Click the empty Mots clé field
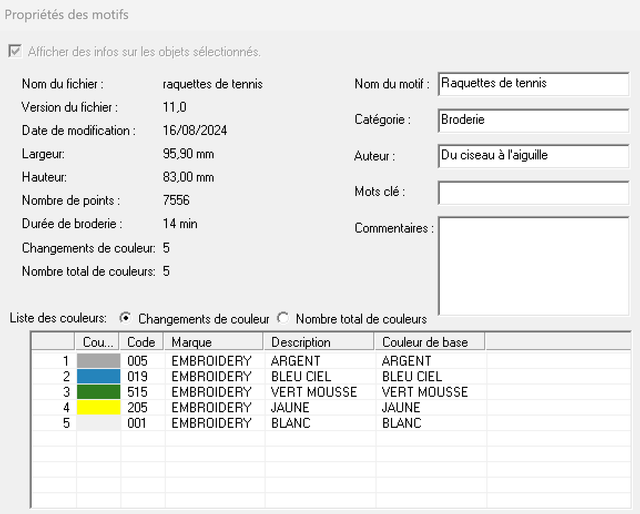 pyautogui.click(x=533, y=193)
